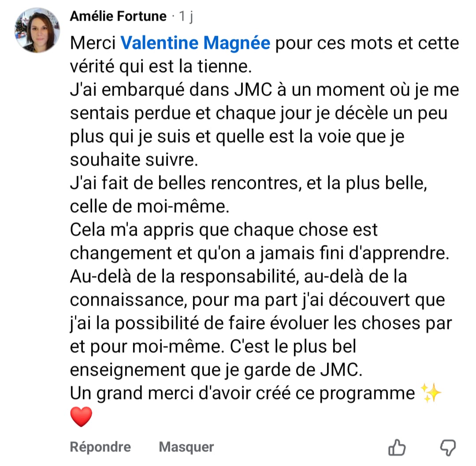Click the line 'celle de moi-même.'
The height and width of the screenshot is (466, 476).
point(149,207)
